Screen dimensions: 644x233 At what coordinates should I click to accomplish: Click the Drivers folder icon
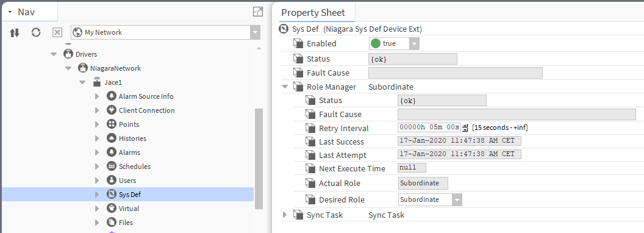(68, 54)
